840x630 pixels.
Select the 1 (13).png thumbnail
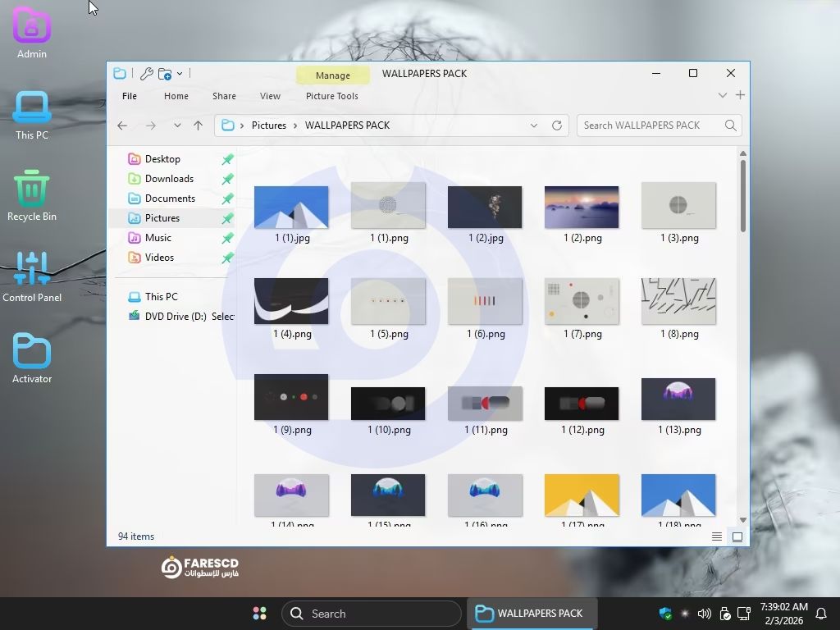[x=678, y=399]
